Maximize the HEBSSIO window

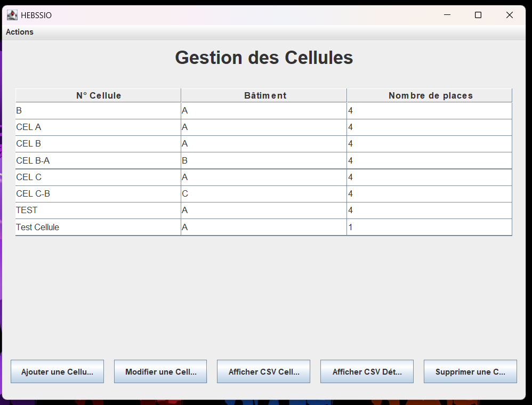478,15
